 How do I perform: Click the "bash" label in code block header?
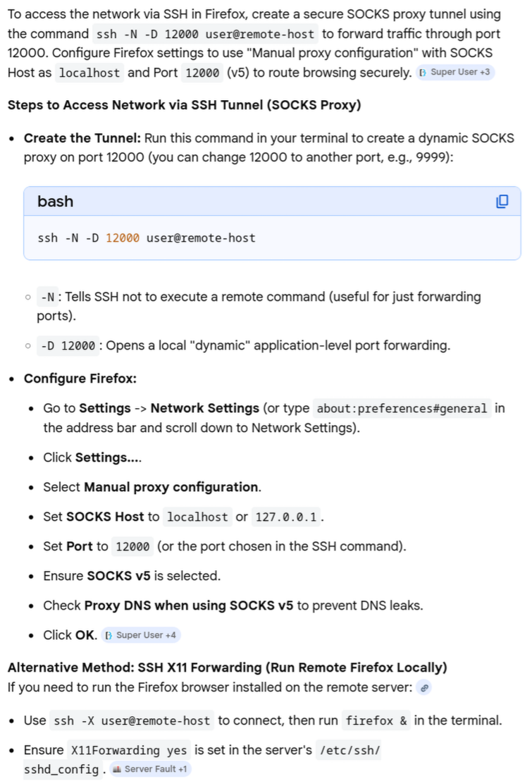tap(56, 202)
